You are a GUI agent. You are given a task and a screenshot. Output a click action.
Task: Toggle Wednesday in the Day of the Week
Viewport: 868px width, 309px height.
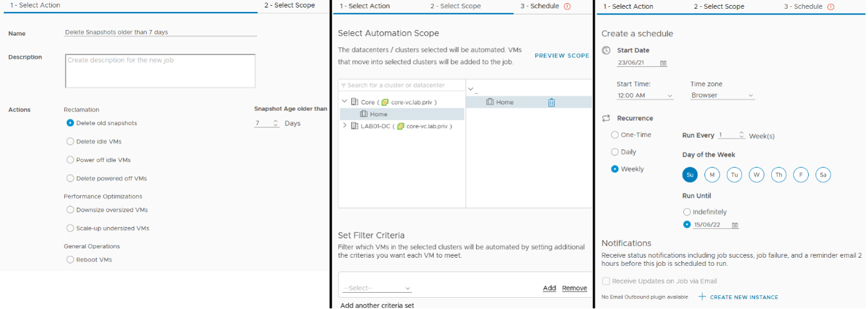tap(756, 175)
